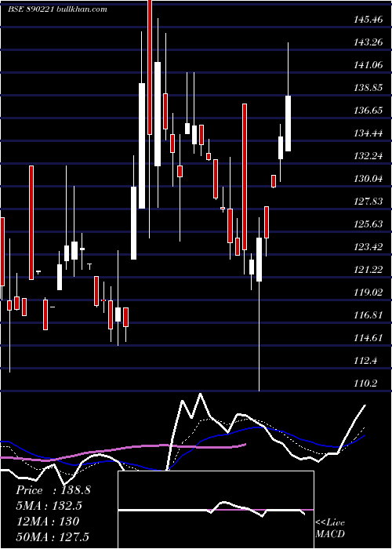Select the 125.63 price axis label

pyautogui.click(x=368, y=224)
